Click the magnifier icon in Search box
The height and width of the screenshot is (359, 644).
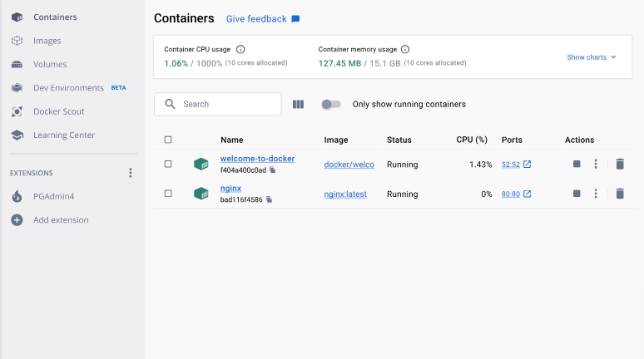[x=170, y=104]
